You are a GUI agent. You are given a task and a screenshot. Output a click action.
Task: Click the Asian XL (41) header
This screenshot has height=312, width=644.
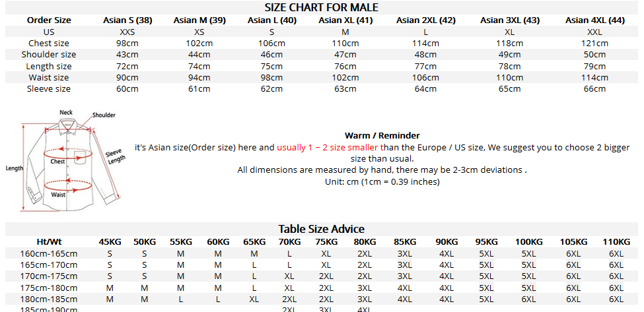(345, 20)
